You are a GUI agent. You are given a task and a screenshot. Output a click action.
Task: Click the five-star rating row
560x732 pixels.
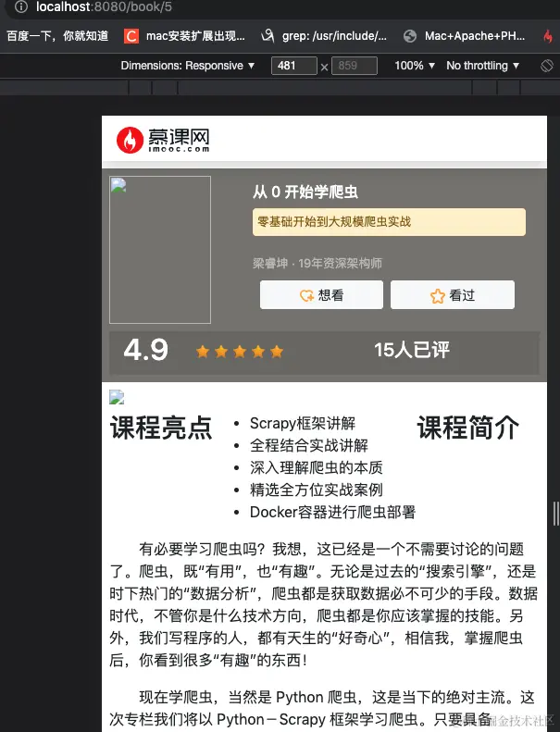240,352
